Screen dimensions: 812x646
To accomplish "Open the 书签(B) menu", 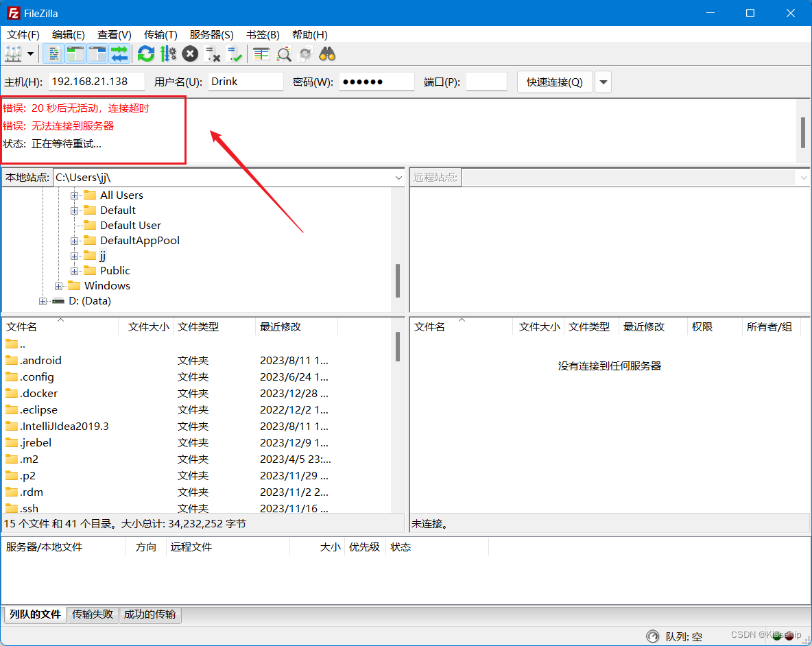I will 263,35.
